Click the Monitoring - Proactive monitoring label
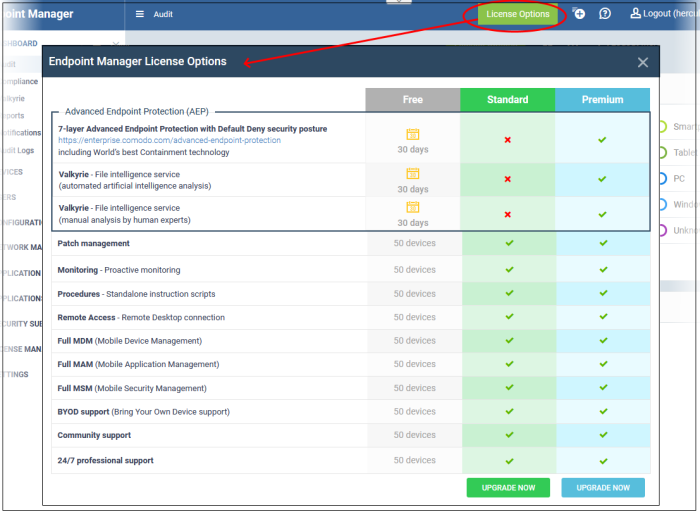The width and height of the screenshot is (700, 512). 119,270
